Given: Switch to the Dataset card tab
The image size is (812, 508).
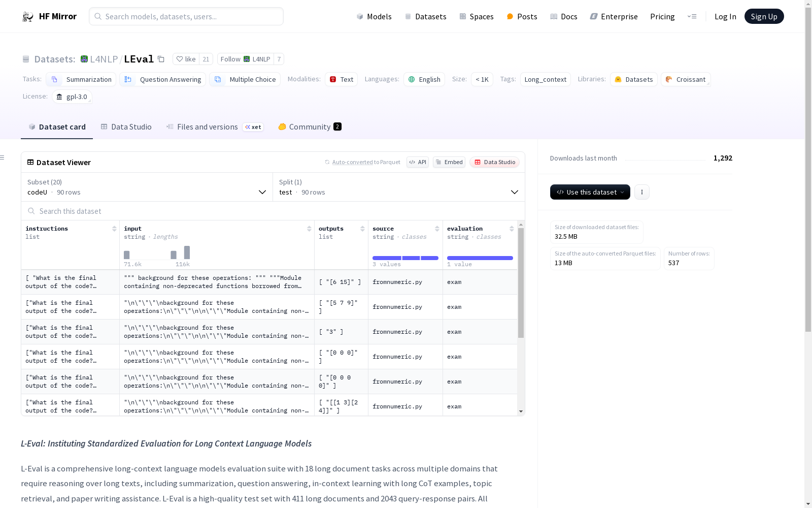Looking at the screenshot, I should tap(57, 127).
